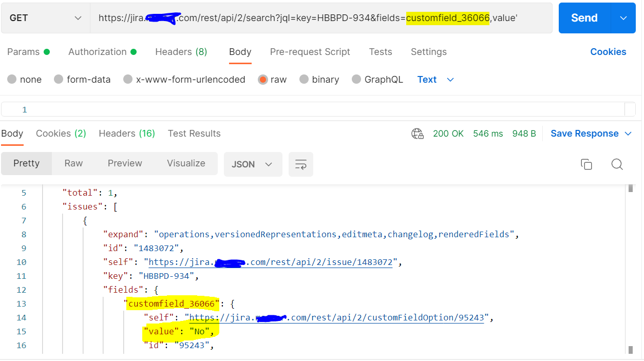
Task: Change response format using the JSON dropdown
Action: (x=253, y=163)
